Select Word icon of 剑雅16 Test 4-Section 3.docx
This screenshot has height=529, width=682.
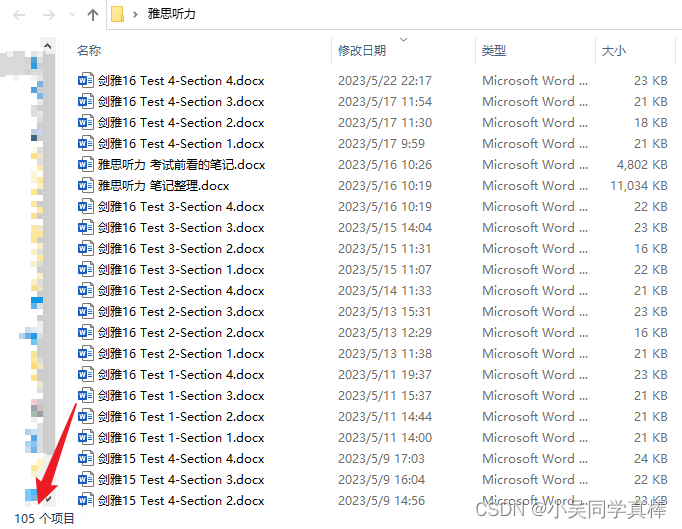pos(86,101)
